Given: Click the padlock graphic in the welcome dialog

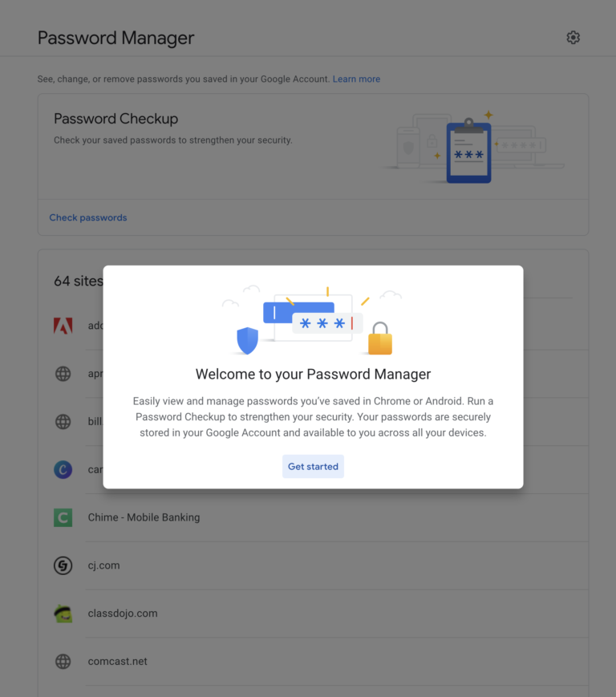Looking at the screenshot, I should (379, 340).
